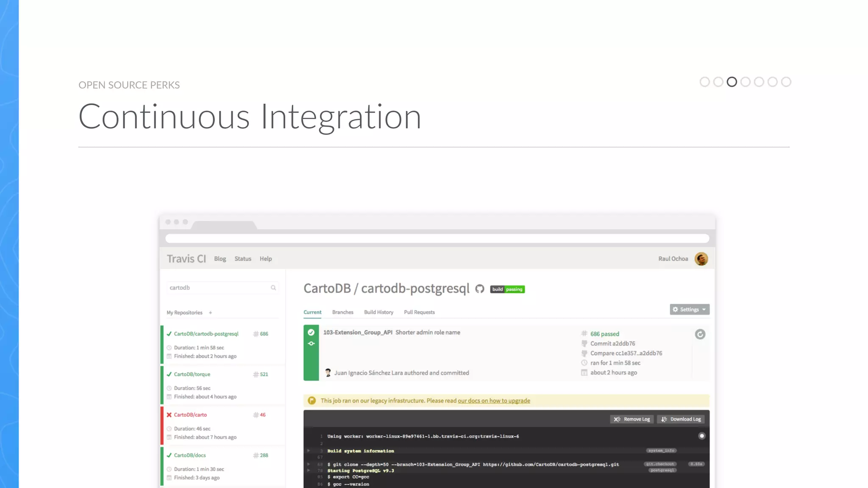Click the postgresql log tag
Viewport: 868px width, 488px height.
(662, 470)
